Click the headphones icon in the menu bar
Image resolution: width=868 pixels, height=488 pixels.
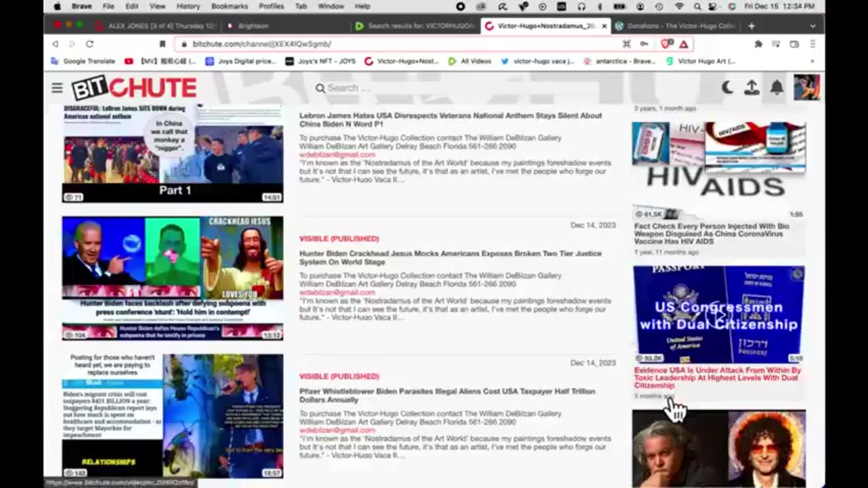(581, 6)
